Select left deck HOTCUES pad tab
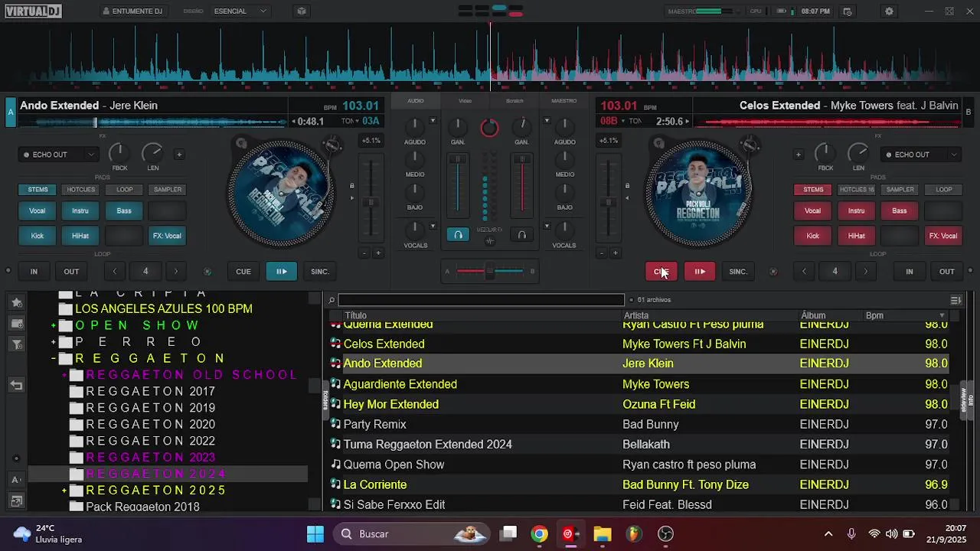 click(x=80, y=190)
